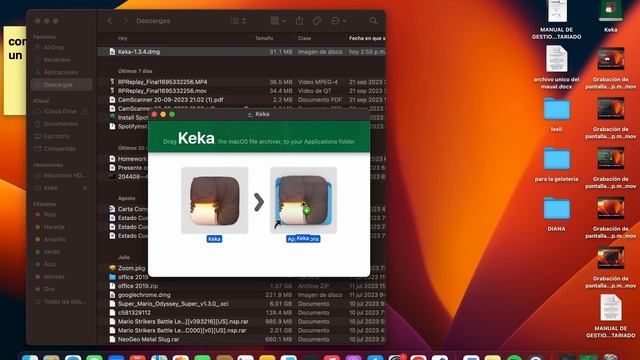The width and height of the screenshot is (640, 360).
Task: Filter by the Naranja tag
Action: (x=53, y=227)
